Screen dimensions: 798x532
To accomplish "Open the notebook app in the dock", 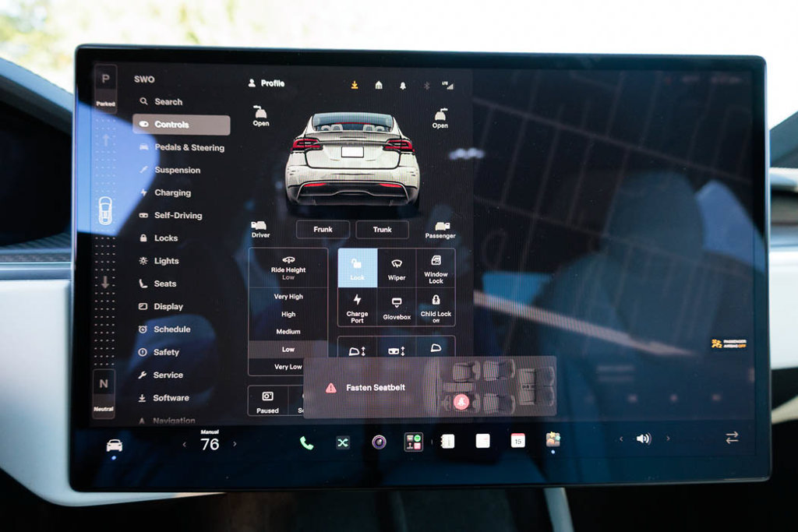I will pos(447,441).
